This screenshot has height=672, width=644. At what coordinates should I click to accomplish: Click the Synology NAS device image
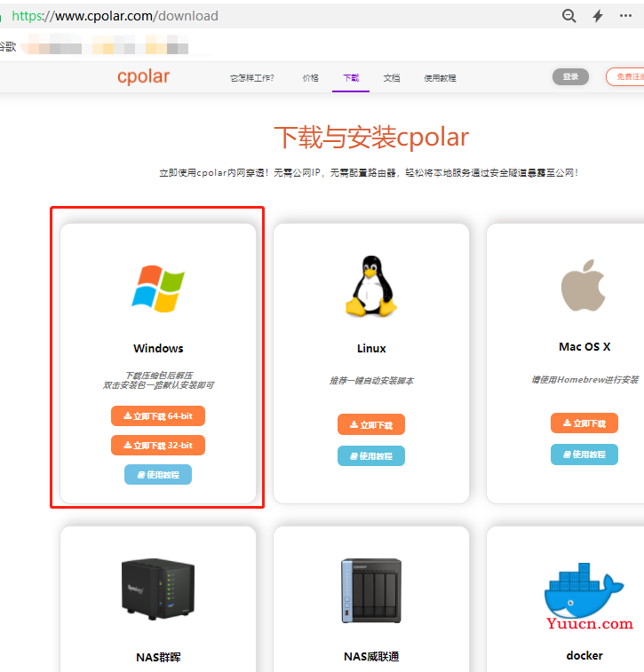(158, 589)
